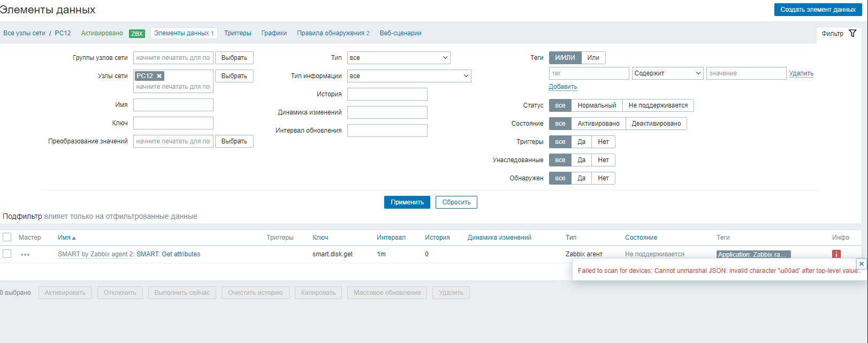Click the Удалить tag link
This screenshot has height=343, width=868.
801,73
